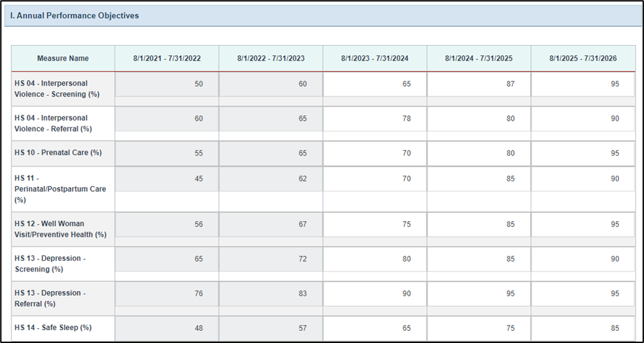
Task: Click the 8/1/2024 - 7/31/2025 column header
Action: click(479, 58)
